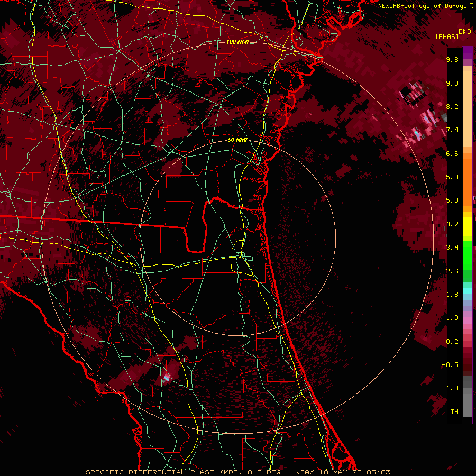Viewport: 476px width, 476px height.
Task: Click the 0.2 scale label
Action: [x=452, y=342]
